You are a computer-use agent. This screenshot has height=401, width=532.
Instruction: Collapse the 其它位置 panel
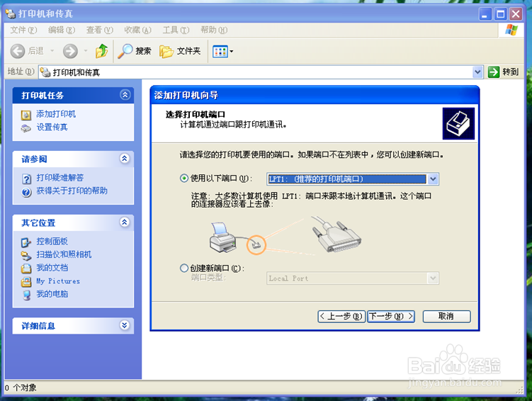125,222
